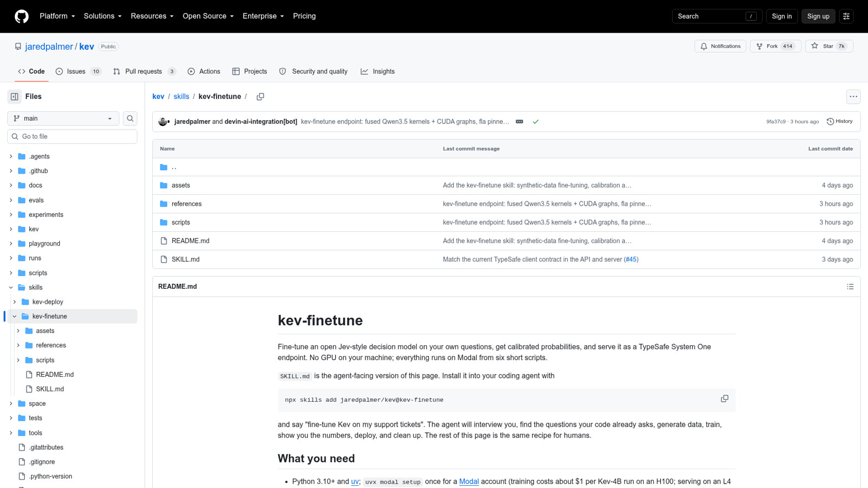Follow the uv link in README

[x=355, y=481]
